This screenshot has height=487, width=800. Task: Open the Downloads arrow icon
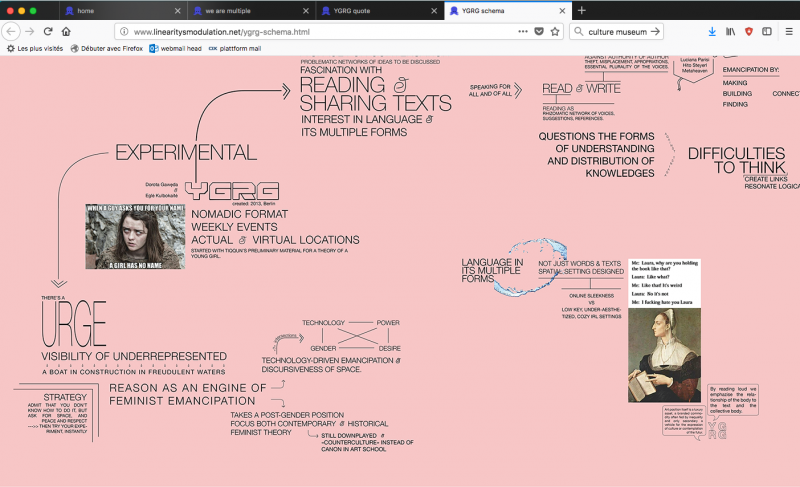click(x=712, y=32)
